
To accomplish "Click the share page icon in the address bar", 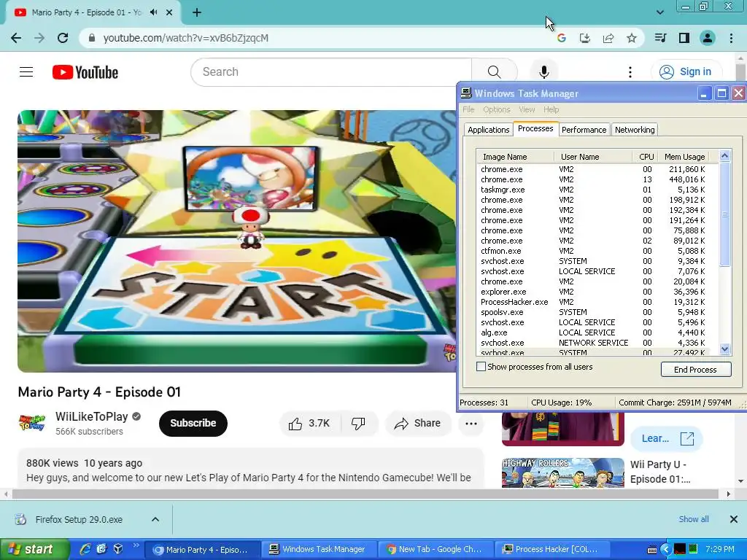I will point(608,38).
